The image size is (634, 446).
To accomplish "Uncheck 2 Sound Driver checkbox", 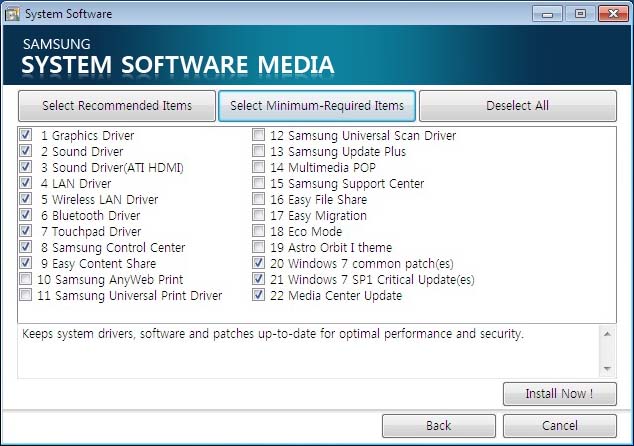I will [25, 151].
